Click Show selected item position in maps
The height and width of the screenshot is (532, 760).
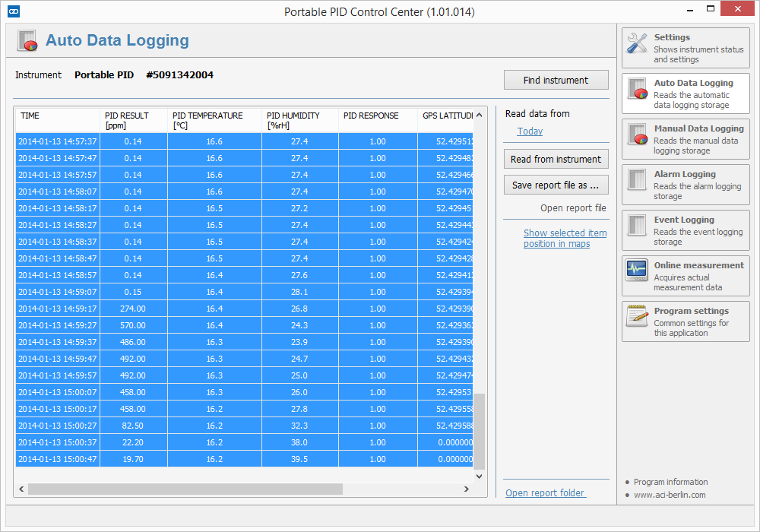(x=565, y=238)
